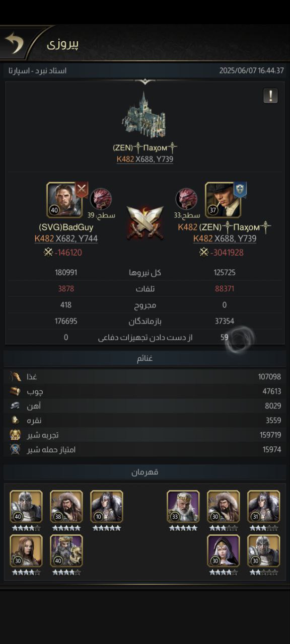Open defender's level 37 avatar portrait
The height and width of the screenshot is (644, 290).
point(222,200)
